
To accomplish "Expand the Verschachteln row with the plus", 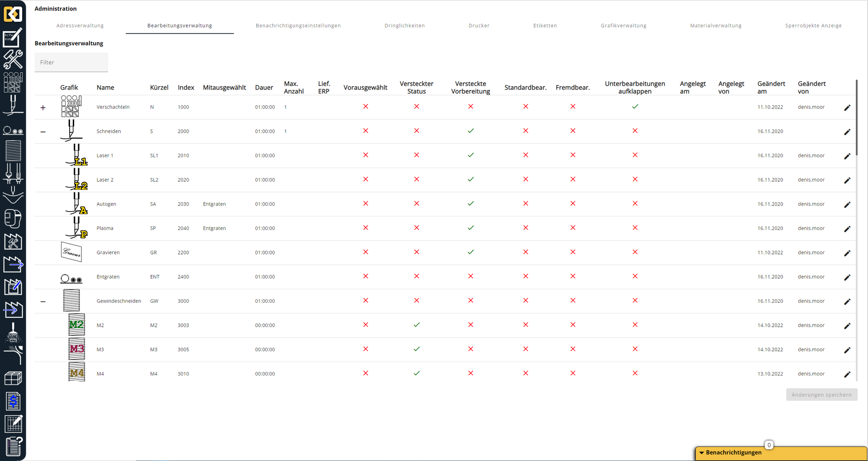I will pos(43,107).
